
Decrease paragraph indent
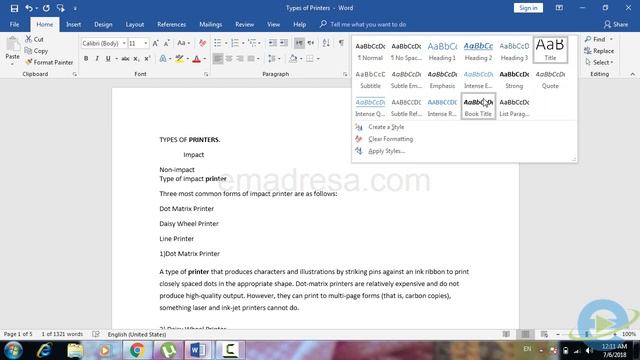273,43
